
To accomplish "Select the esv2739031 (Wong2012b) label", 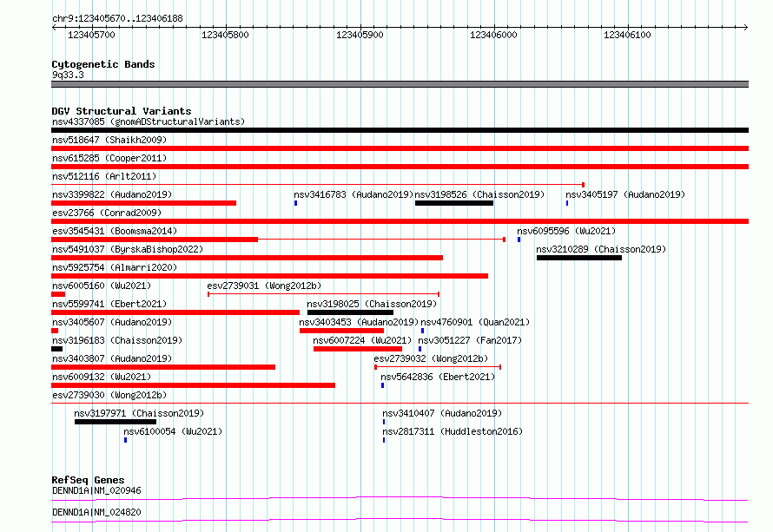I will click(264, 286).
